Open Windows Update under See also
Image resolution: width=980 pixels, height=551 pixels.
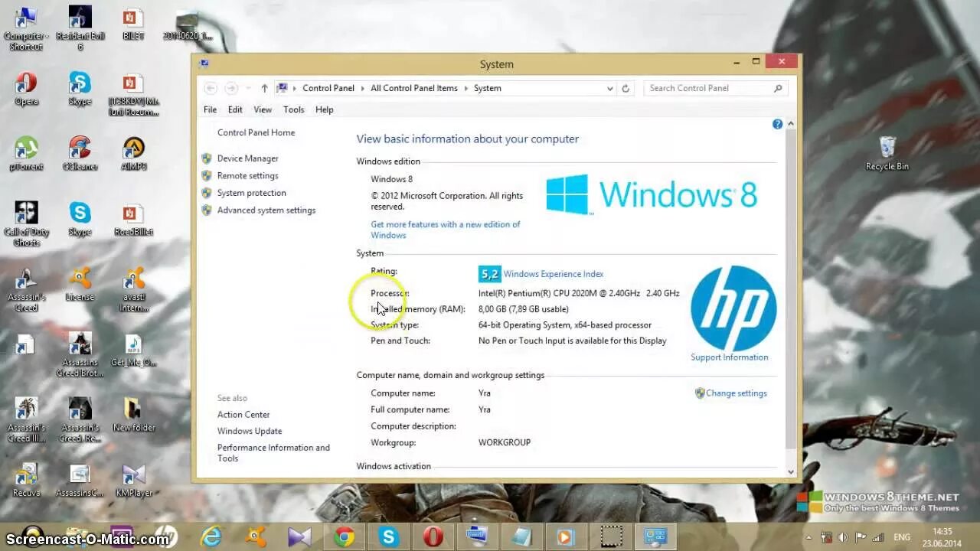(x=250, y=431)
